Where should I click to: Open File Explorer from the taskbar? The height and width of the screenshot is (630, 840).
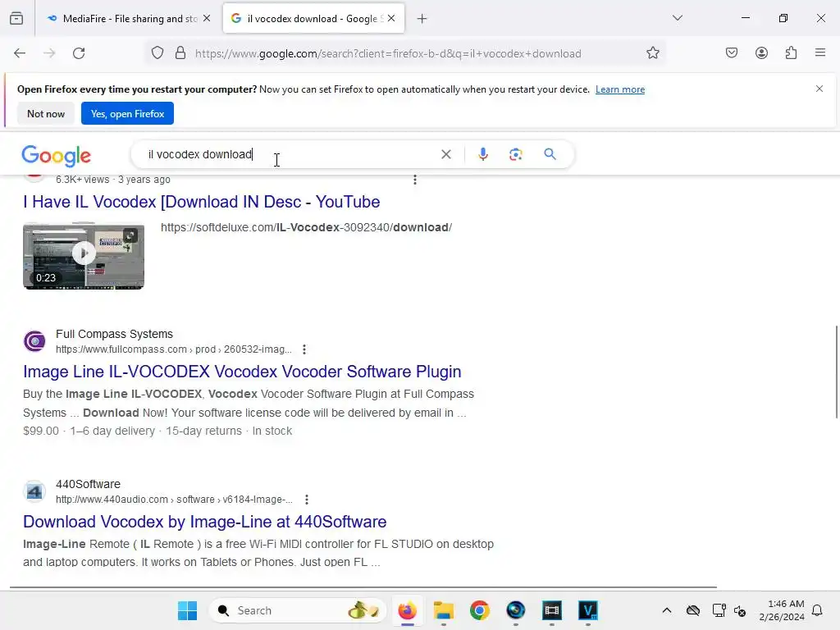click(444, 610)
